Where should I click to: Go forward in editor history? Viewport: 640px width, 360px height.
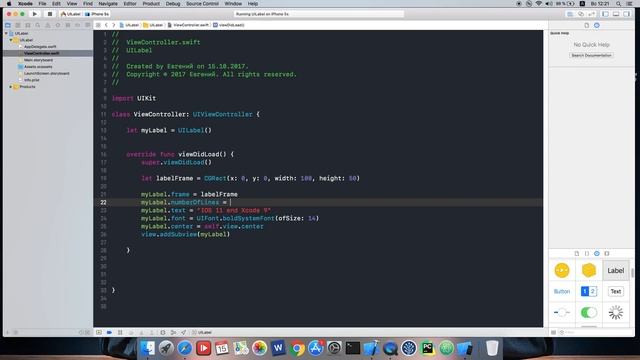pos(113,25)
